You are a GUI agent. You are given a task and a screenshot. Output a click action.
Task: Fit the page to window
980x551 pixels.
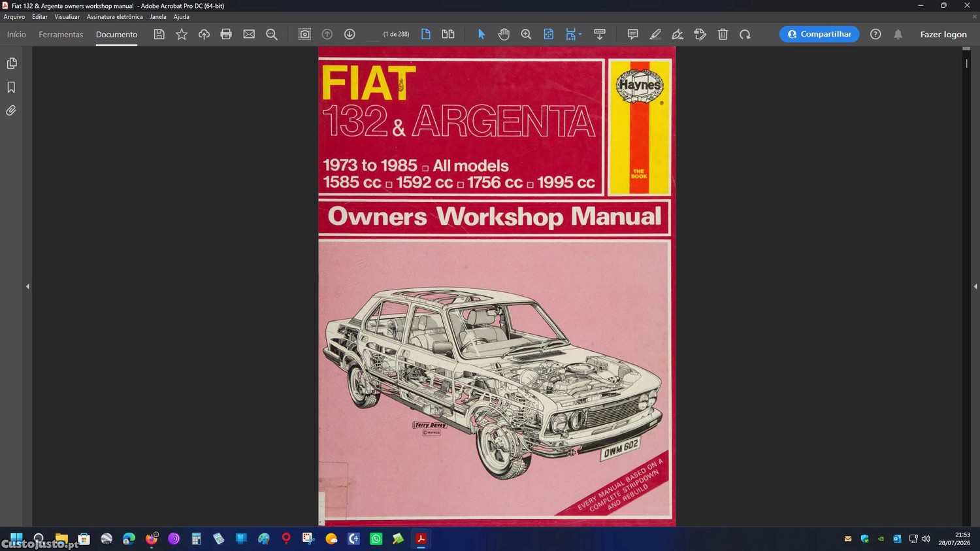pos(549,34)
